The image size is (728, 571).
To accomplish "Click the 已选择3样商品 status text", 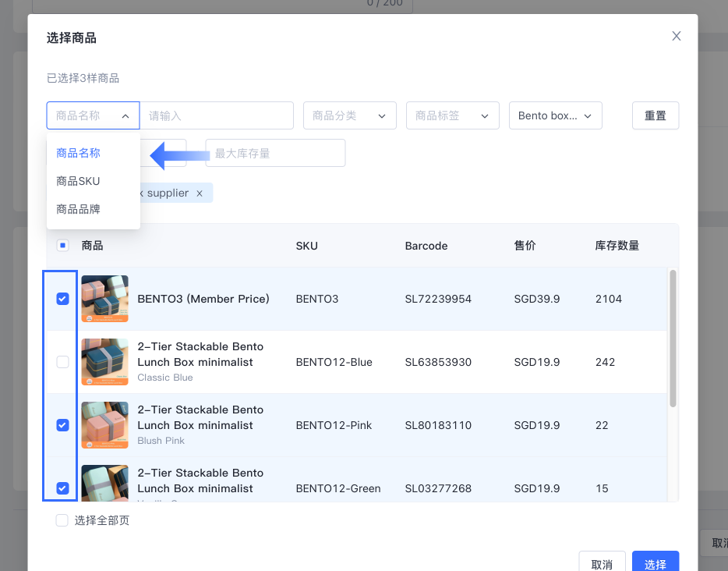I will pos(83,78).
